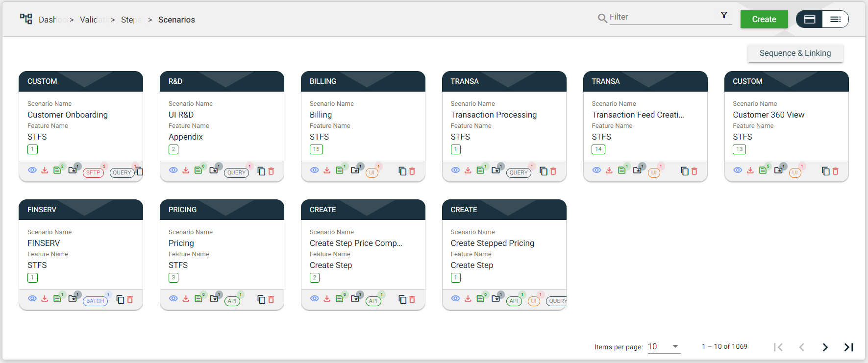The height and width of the screenshot is (363, 868).
Task: Click the eye view icon on Customer Onboarding card
Action: 32,170
